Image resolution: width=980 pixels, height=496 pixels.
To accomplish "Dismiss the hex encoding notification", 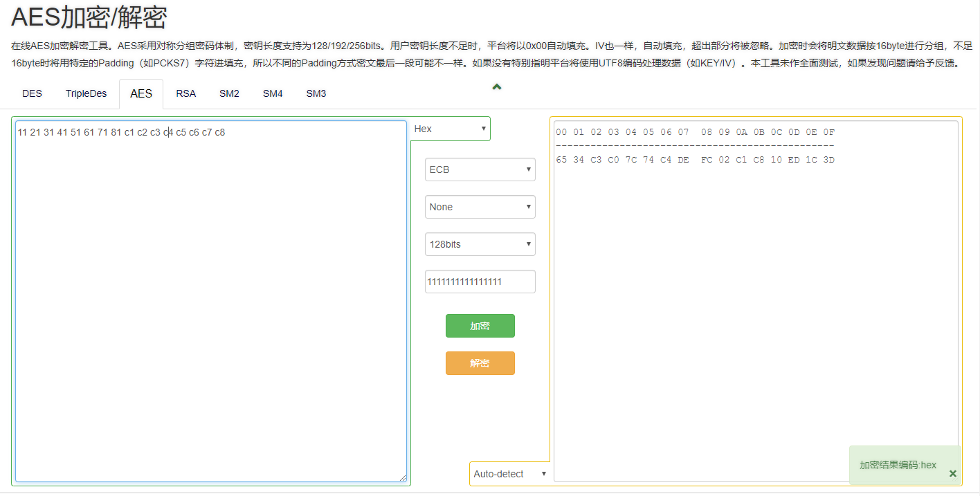I will (952, 474).
